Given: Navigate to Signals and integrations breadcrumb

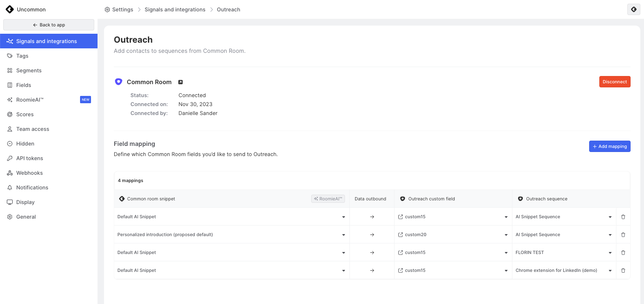Looking at the screenshot, I should [x=175, y=9].
